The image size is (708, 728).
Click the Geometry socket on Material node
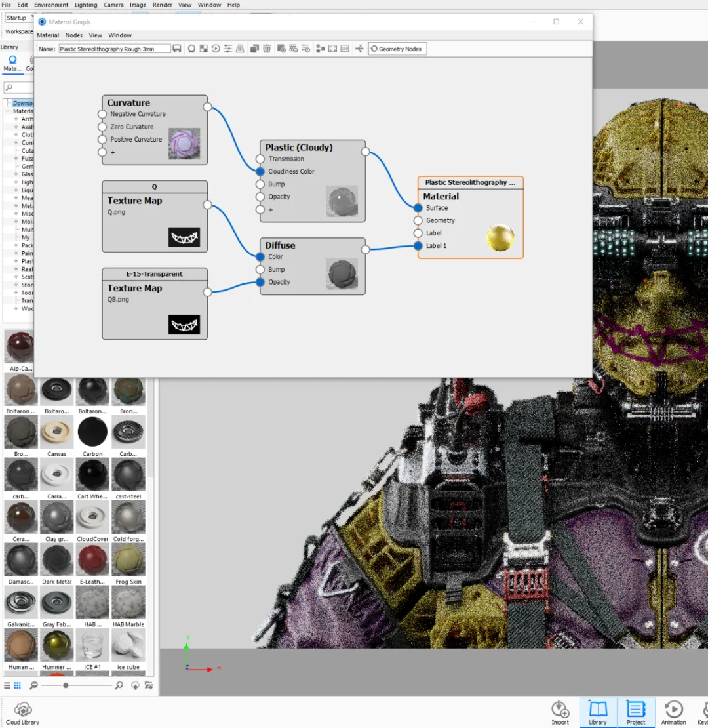(418, 220)
